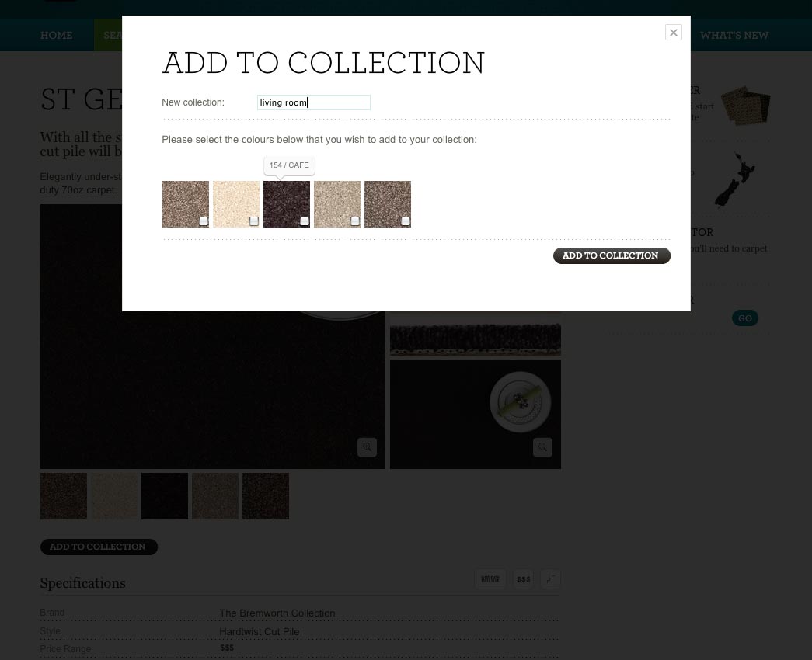Click the New Zealand map image
This screenshot has width=812, height=660.
point(735,179)
